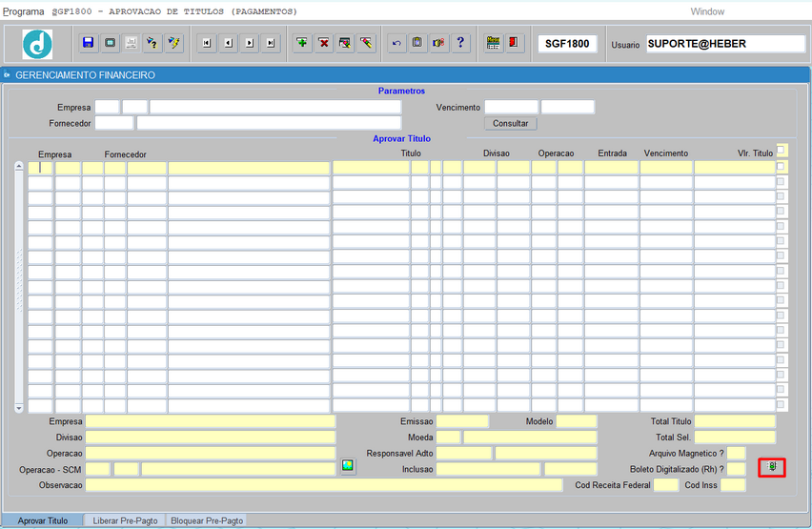Click the red X delete record icon
The height and width of the screenshot is (529, 812).
(x=324, y=43)
